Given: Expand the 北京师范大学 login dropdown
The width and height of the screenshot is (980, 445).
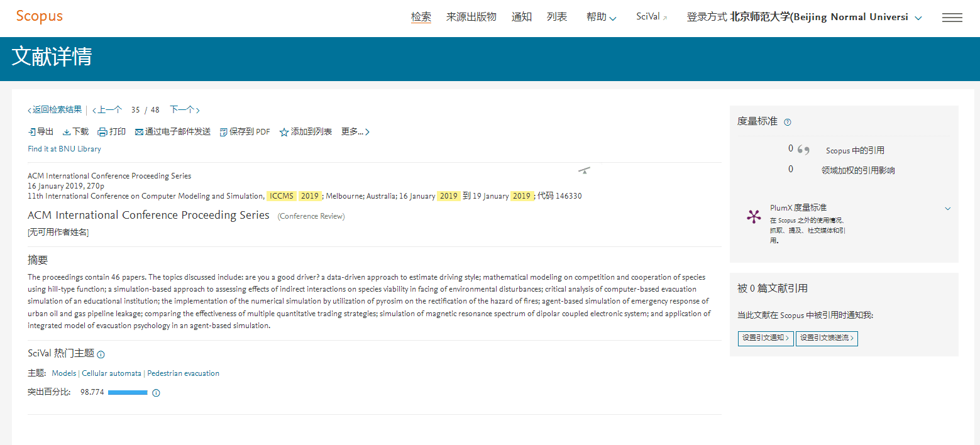Looking at the screenshot, I should [918, 18].
